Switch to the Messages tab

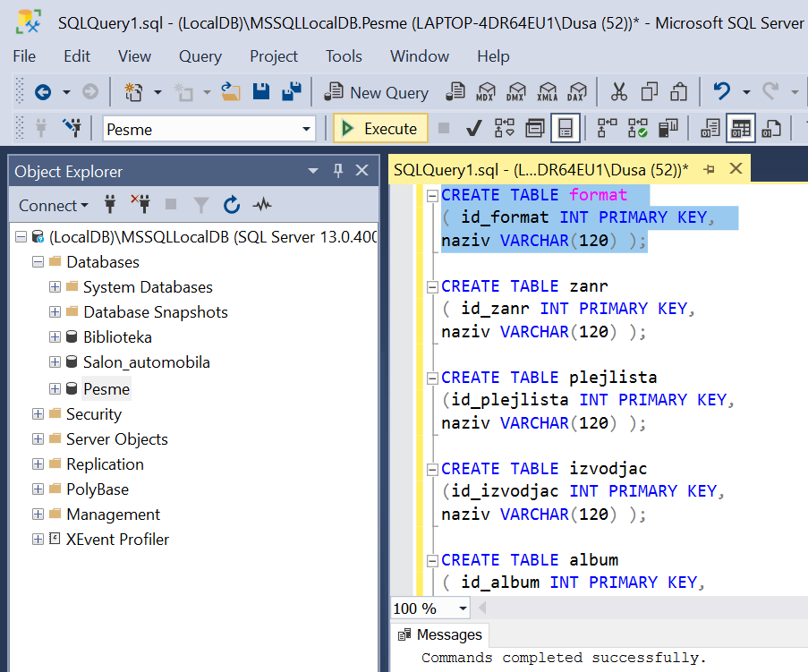click(x=440, y=634)
